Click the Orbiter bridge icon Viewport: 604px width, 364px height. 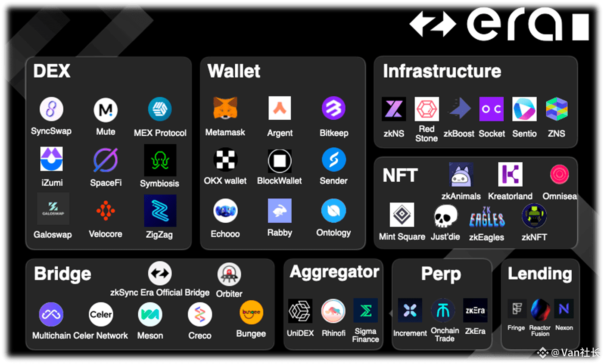[229, 274]
